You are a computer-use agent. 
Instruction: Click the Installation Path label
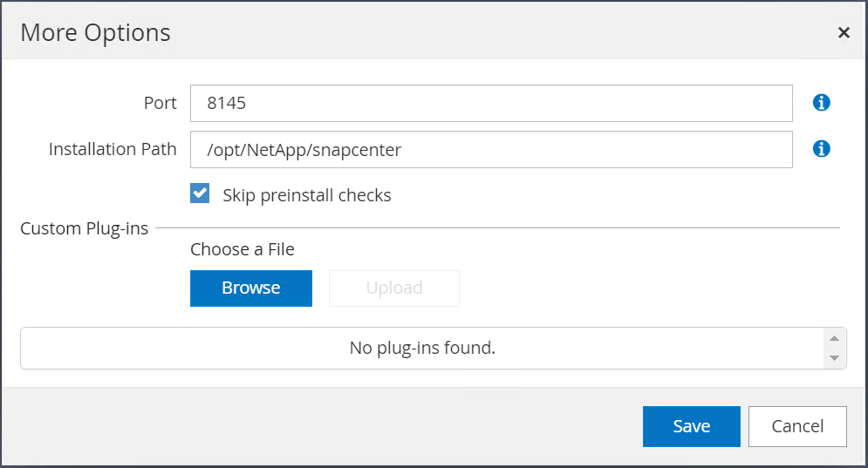pyautogui.click(x=113, y=149)
